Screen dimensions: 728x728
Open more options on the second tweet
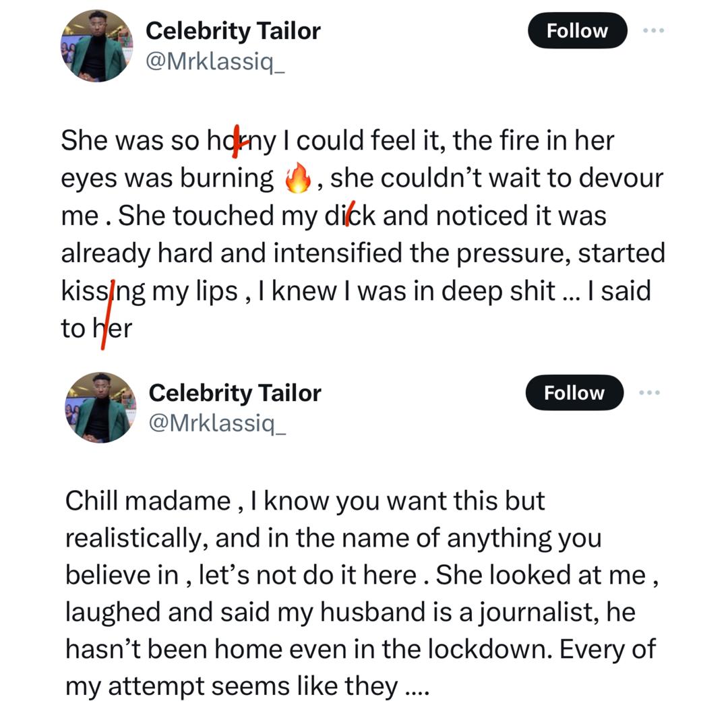click(x=650, y=392)
